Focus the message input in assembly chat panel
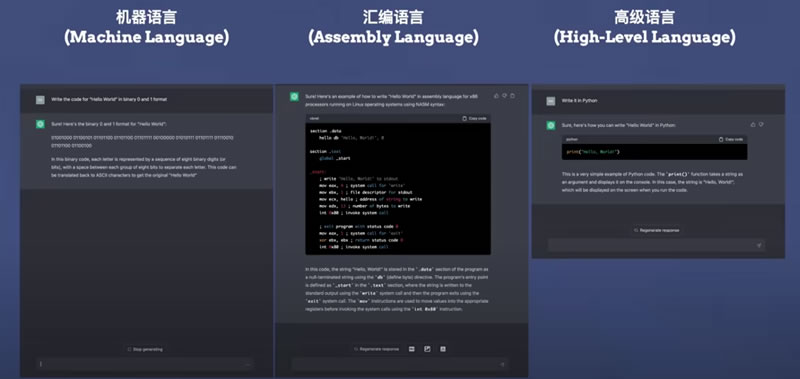The image size is (800, 379). pyautogui.click(x=401, y=364)
